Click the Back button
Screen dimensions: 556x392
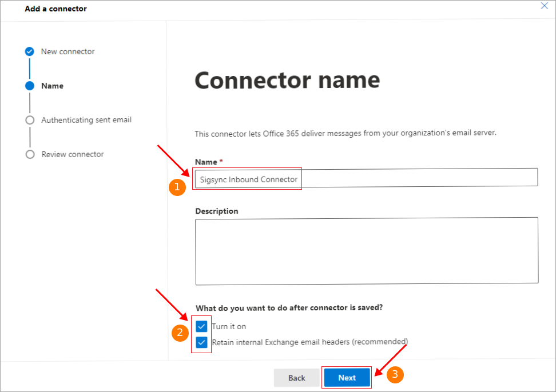point(297,378)
